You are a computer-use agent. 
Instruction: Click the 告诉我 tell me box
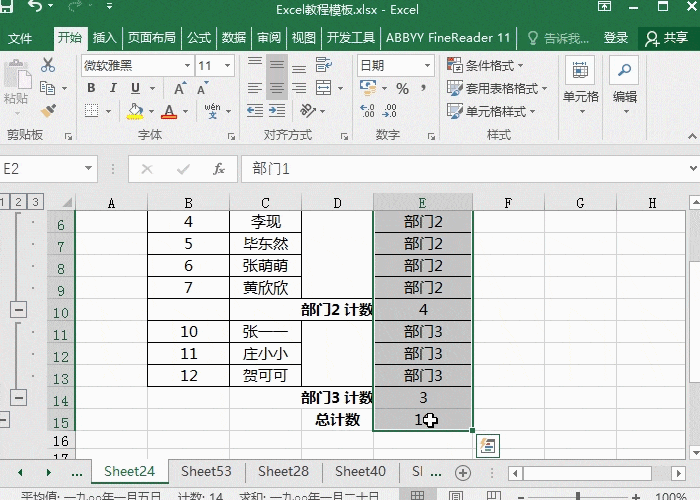coord(558,38)
